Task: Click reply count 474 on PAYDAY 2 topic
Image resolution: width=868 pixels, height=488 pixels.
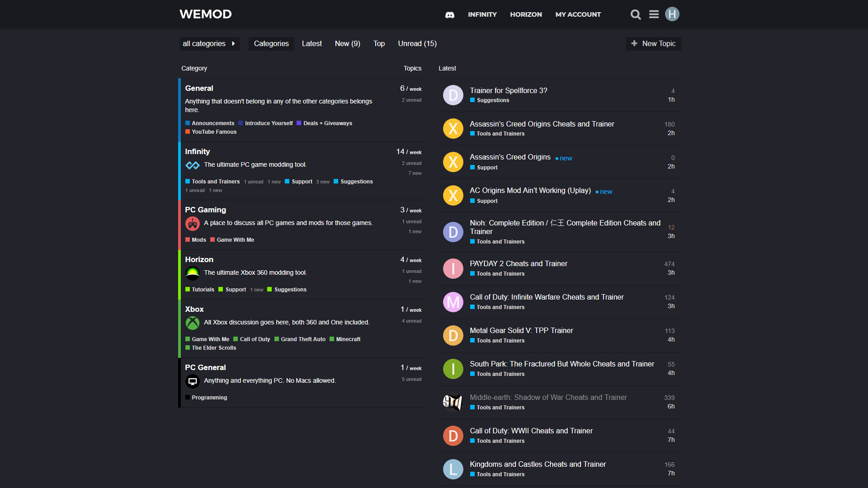Action: [x=670, y=264]
